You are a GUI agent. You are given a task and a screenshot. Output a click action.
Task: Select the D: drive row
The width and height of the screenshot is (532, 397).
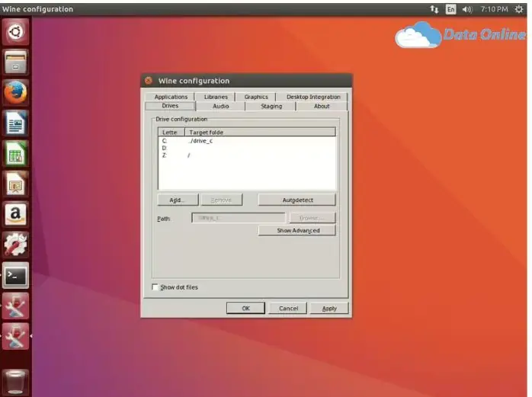point(247,148)
